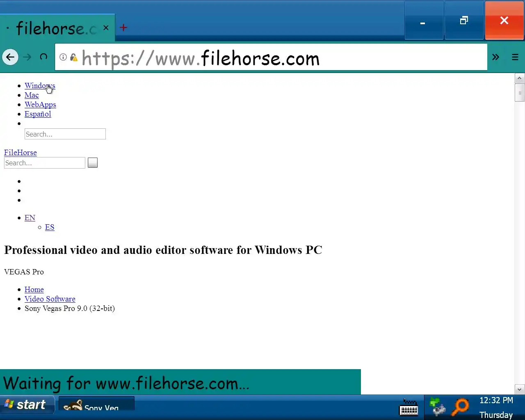Click the green arrow tray icon
Screen dimensions: 525x420
pyautogui.click(x=437, y=407)
